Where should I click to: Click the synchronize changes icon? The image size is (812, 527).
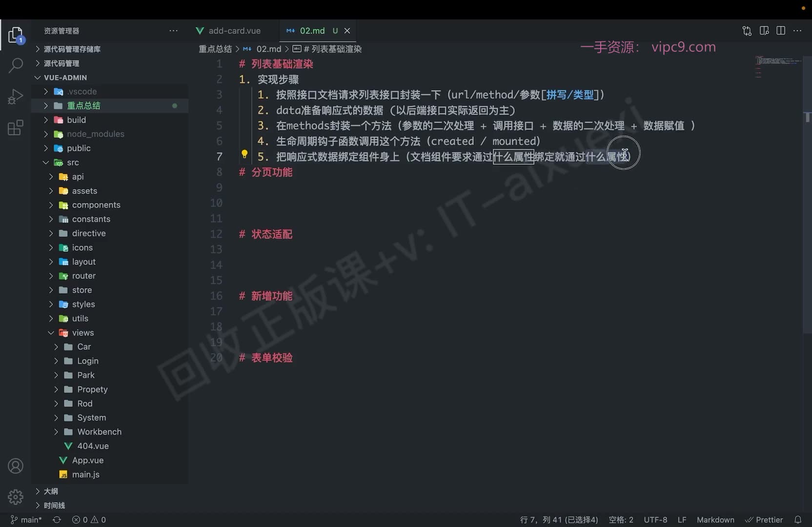point(57,520)
